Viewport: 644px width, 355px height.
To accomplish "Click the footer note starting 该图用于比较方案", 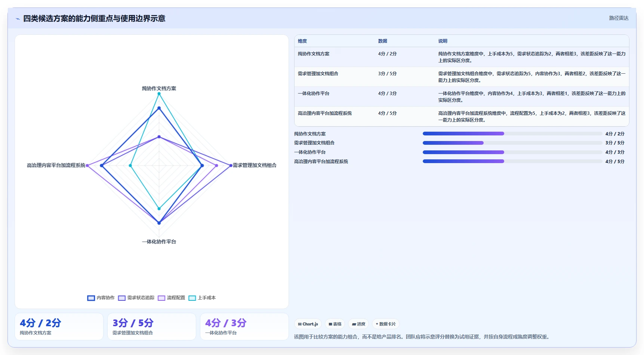I will 422,337.
